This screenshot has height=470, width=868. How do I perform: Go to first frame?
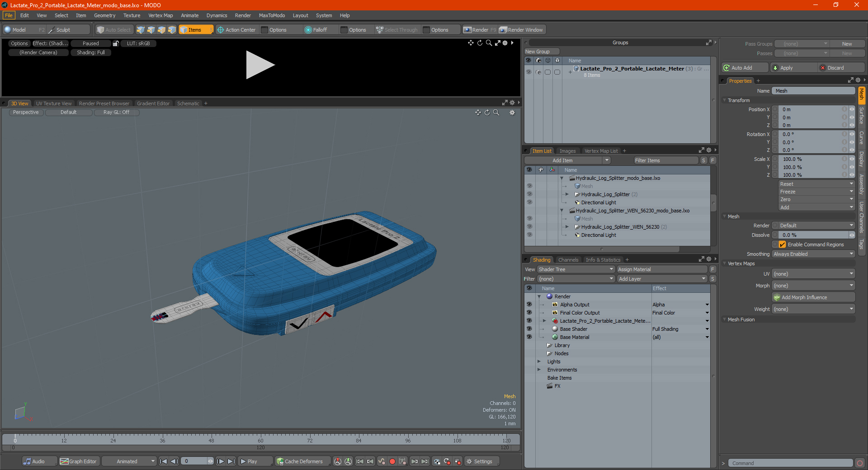coord(164,461)
